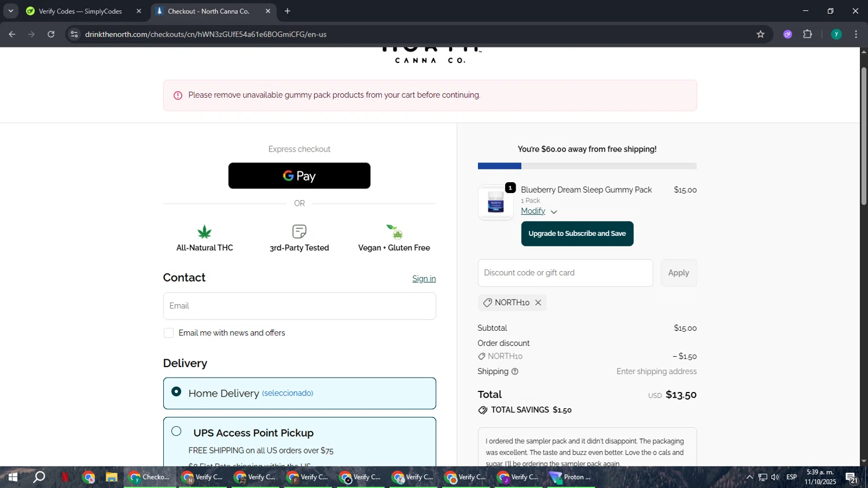Click the 3rd-Party Tested icon

(299, 232)
